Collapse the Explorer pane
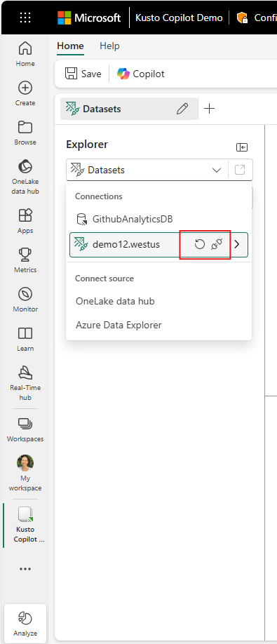 pyautogui.click(x=242, y=147)
